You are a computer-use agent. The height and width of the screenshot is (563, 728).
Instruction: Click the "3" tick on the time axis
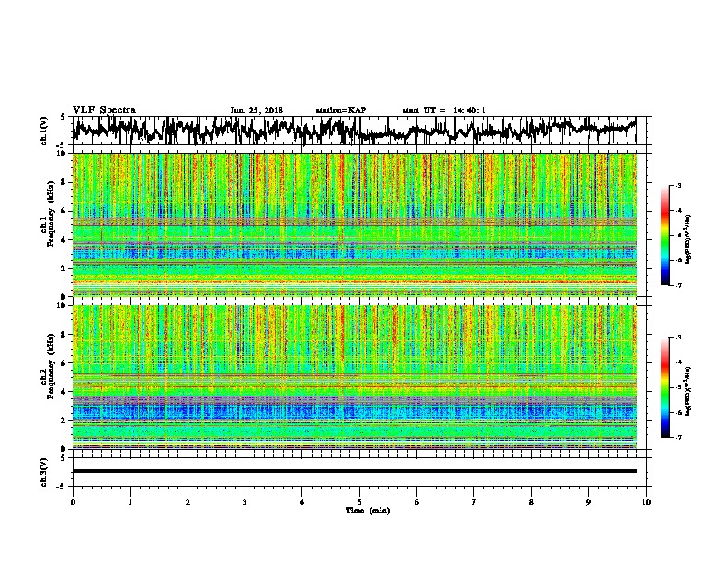point(245,502)
